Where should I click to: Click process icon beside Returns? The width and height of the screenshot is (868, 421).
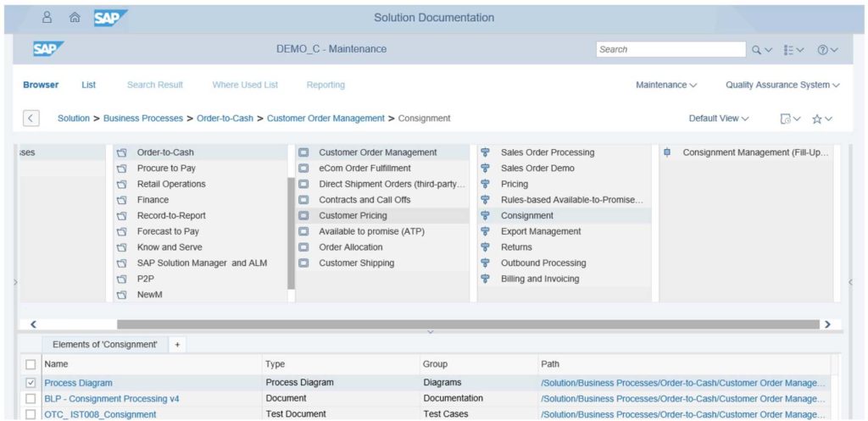pyautogui.click(x=486, y=247)
